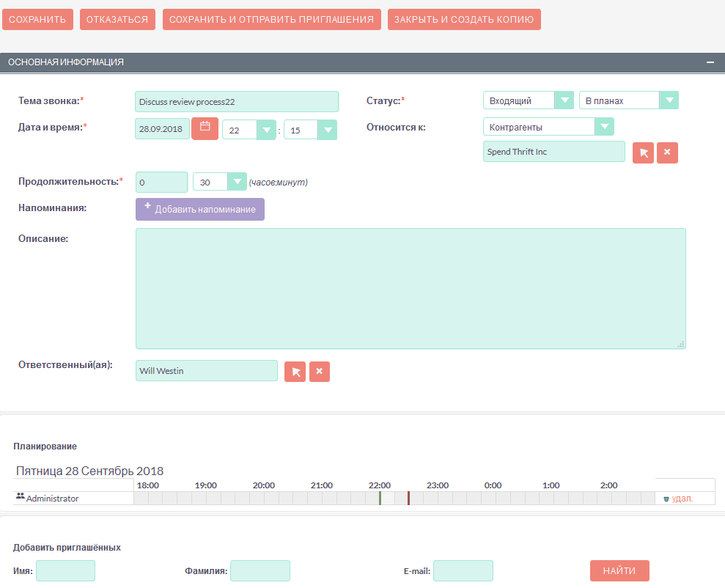Screen dimensions: 725x588
Task: Clear the Spend Thrift Inc related field
Action: tap(667, 152)
